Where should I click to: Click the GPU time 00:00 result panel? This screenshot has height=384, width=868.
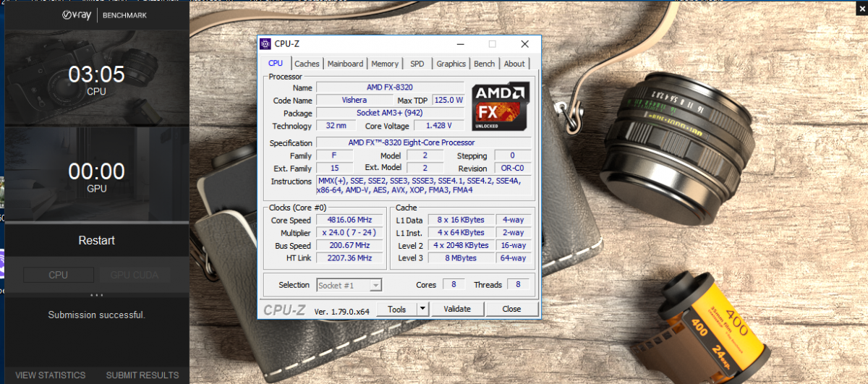(96, 175)
